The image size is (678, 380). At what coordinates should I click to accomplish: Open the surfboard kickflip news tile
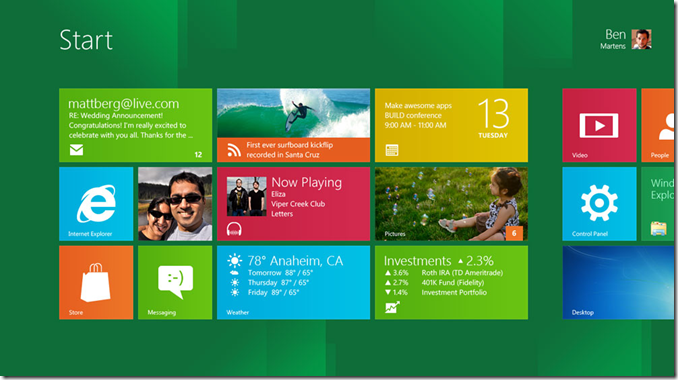click(293, 125)
